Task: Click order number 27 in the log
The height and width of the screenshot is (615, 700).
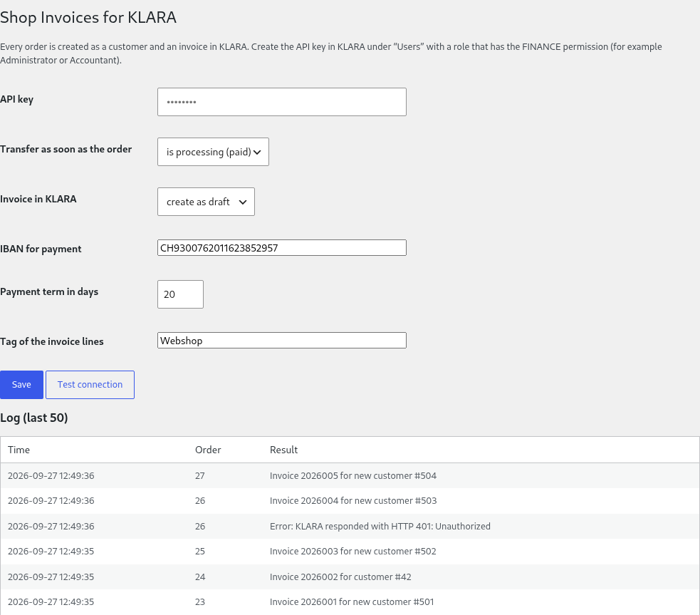Action: pos(200,475)
